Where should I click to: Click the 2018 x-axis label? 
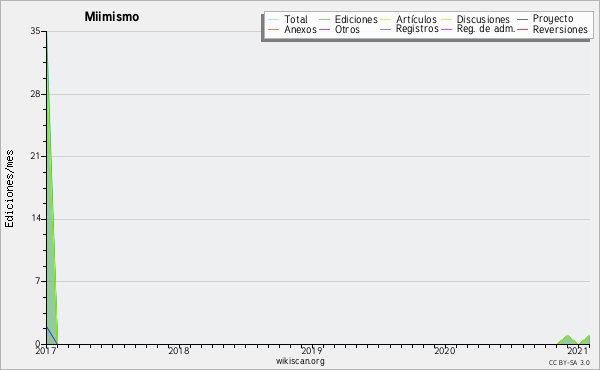pos(179,350)
